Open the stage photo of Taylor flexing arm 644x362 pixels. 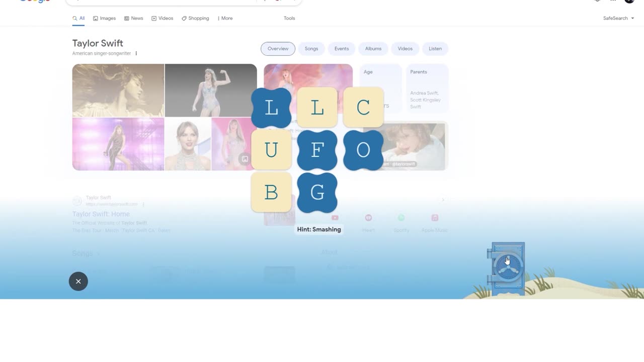click(x=210, y=90)
